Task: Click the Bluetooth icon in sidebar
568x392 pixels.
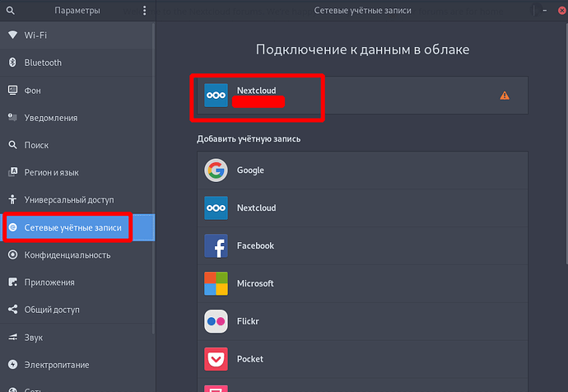Action: tap(12, 63)
